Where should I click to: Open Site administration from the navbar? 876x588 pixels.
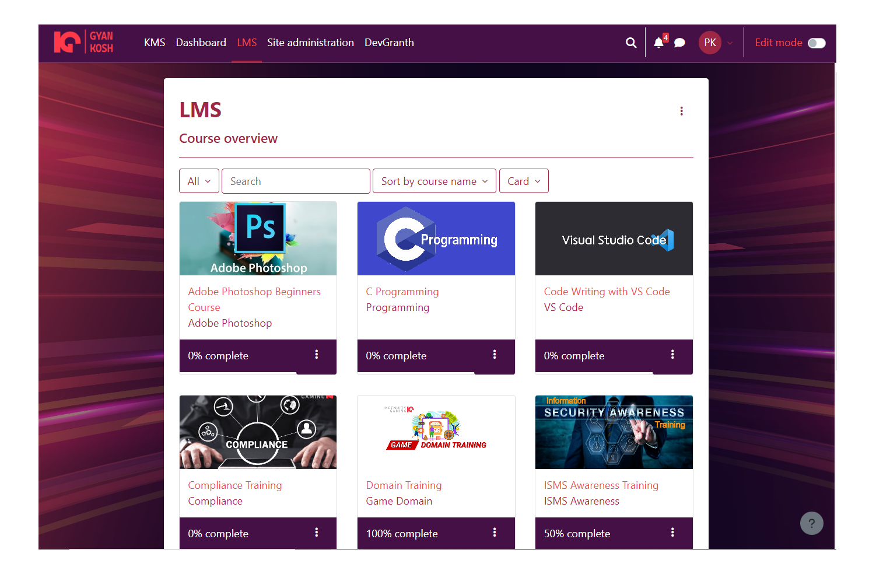310,43
